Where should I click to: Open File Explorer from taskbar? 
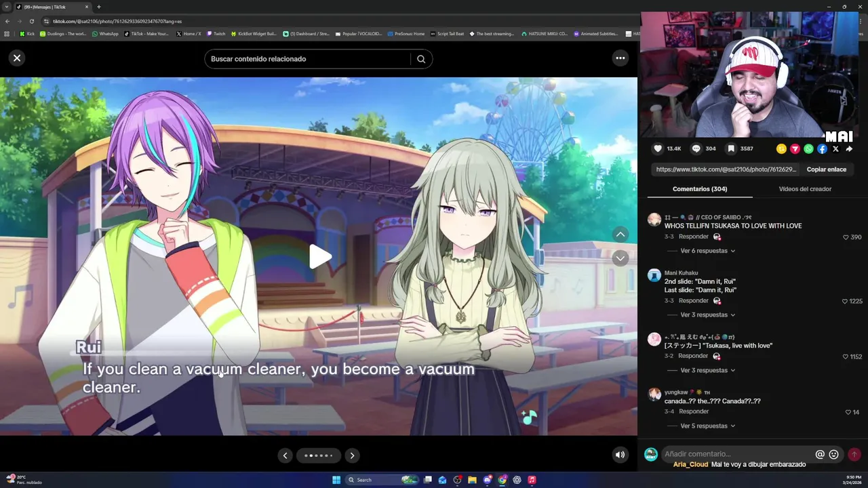tap(472, 480)
